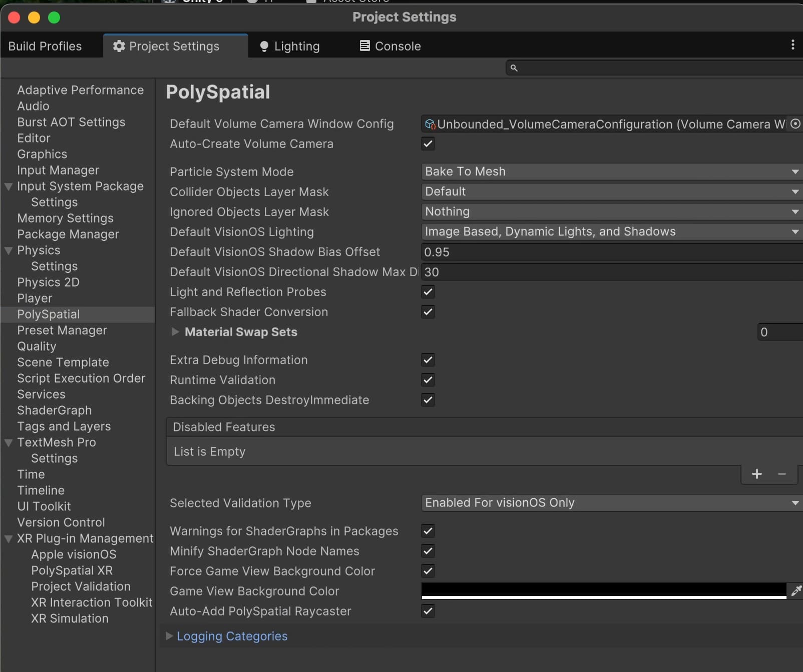Disable Auto-Create Volume Camera

point(428,144)
